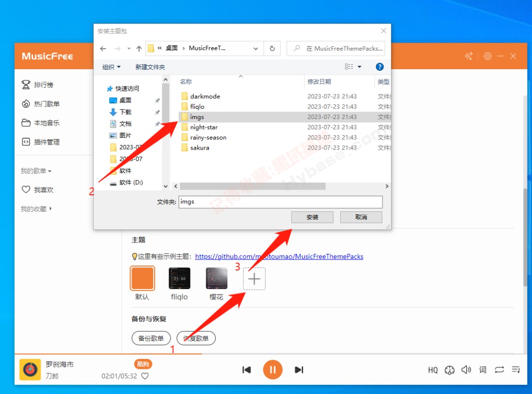Skip to previous track
Viewport: 532px width, 394px height.
[x=246, y=369]
